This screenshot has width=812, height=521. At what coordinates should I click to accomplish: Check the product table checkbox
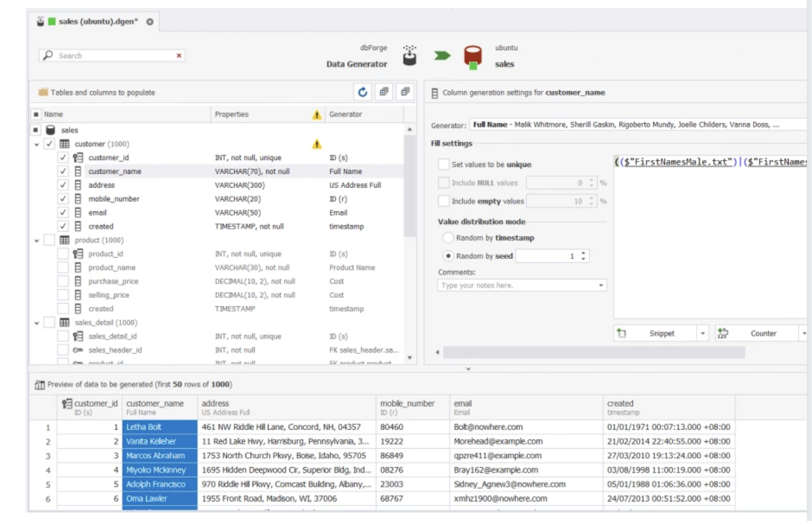(49, 240)
